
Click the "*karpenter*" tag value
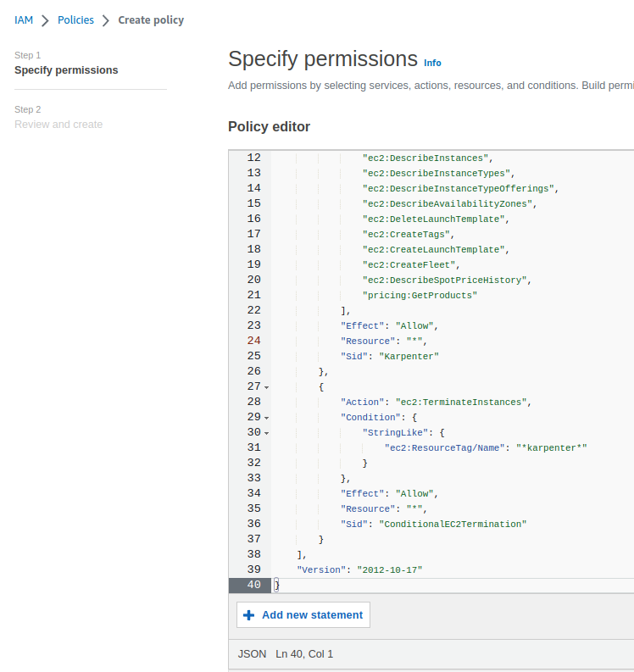(551, 447)
